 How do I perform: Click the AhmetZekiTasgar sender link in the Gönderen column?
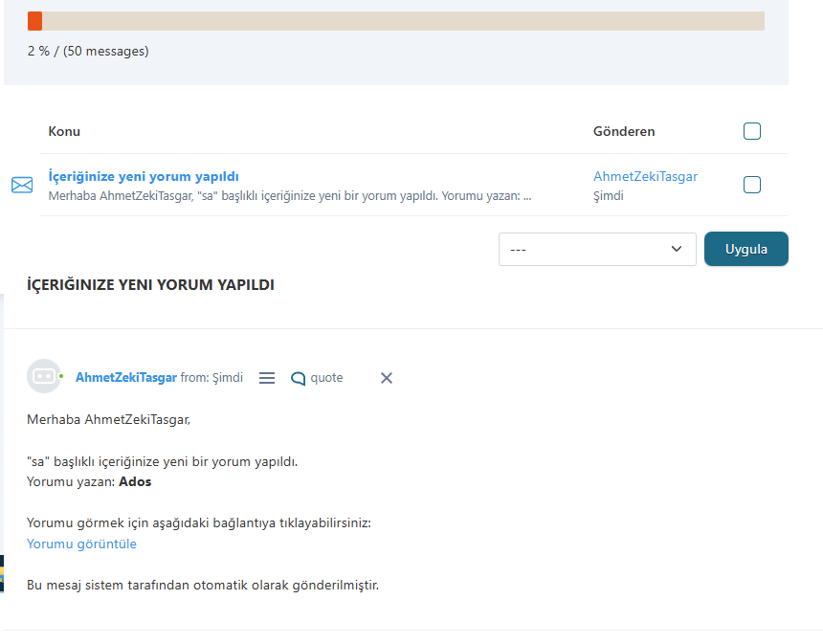(x=645, y=176)
